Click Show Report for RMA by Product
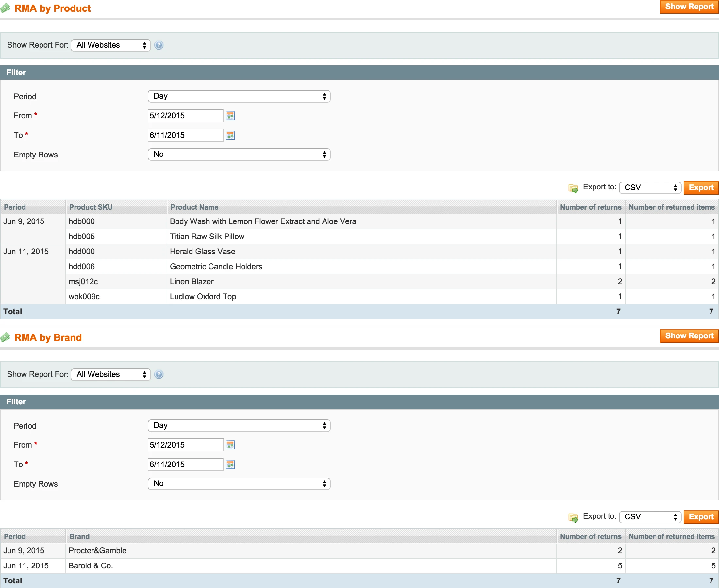Viewport: 719px width, 588px height. tap(689, 7)
